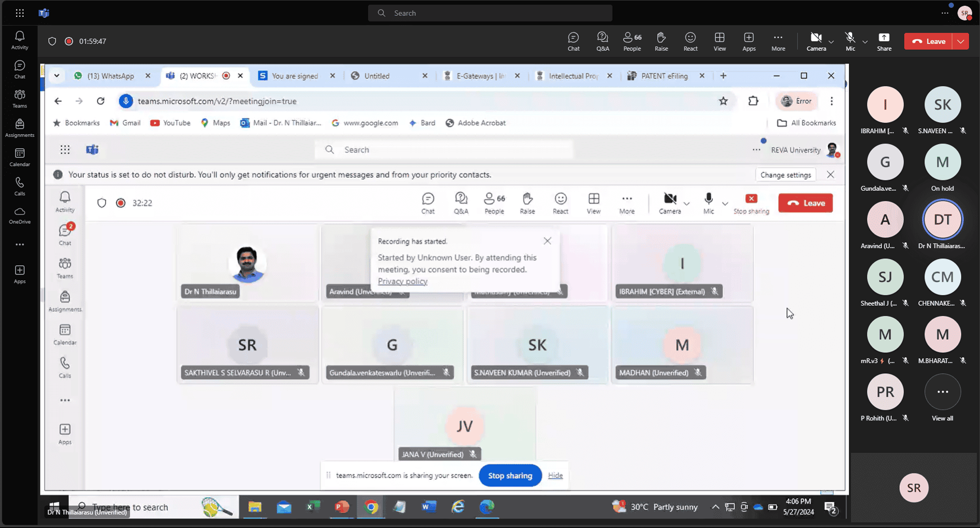Open Q&A panel in dark meeting toolbar
980x528 pixels.
603,41
